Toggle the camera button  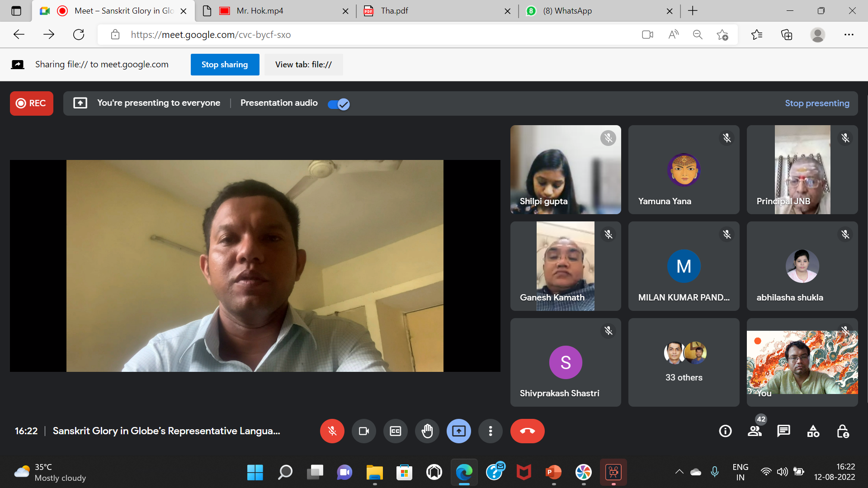pyautogui.click(x=364, y=431)
